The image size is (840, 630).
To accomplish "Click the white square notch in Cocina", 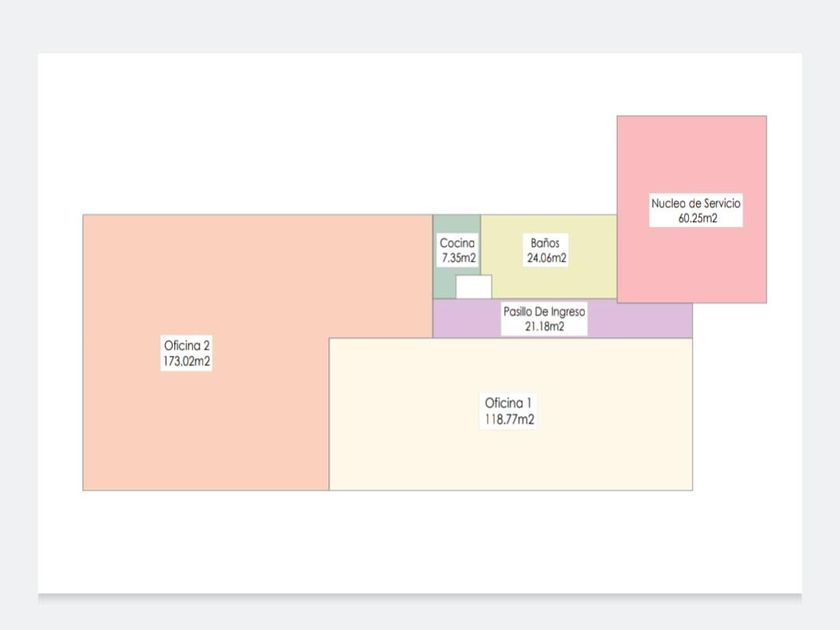I will click(474, 287).
